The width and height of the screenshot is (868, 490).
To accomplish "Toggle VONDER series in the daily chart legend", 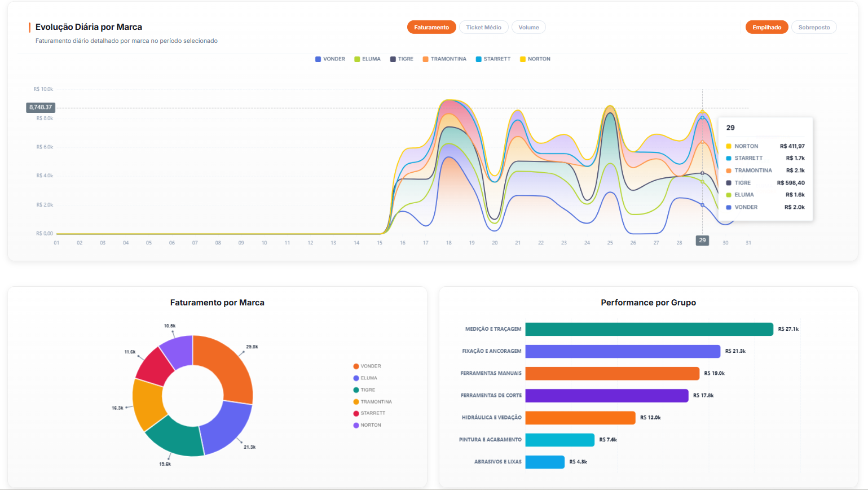I will coord(330,59).
